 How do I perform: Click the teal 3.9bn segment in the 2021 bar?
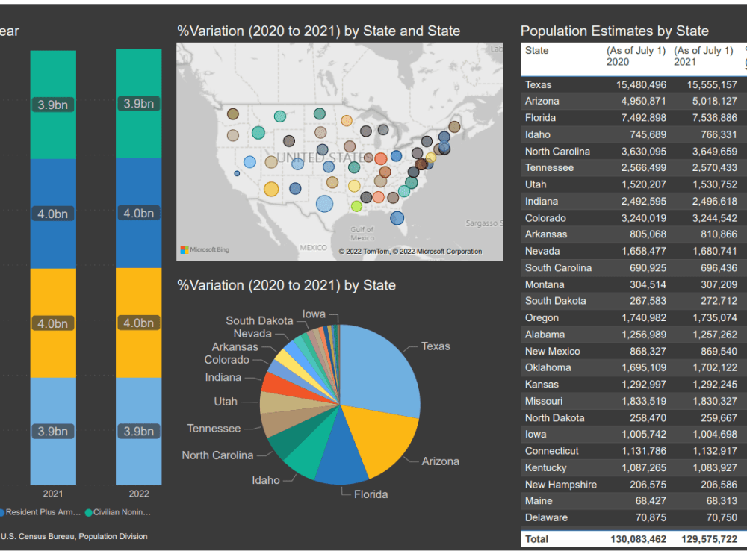point(52,105)
